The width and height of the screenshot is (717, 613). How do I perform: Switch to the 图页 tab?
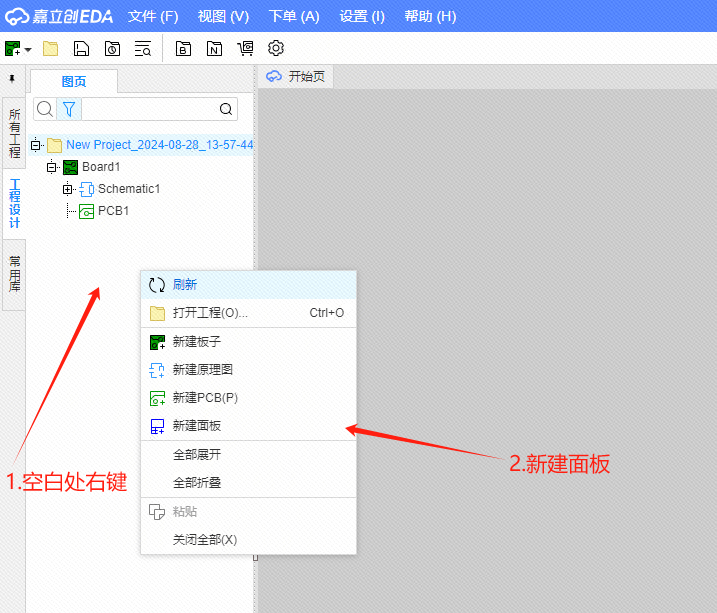point(74,81)
